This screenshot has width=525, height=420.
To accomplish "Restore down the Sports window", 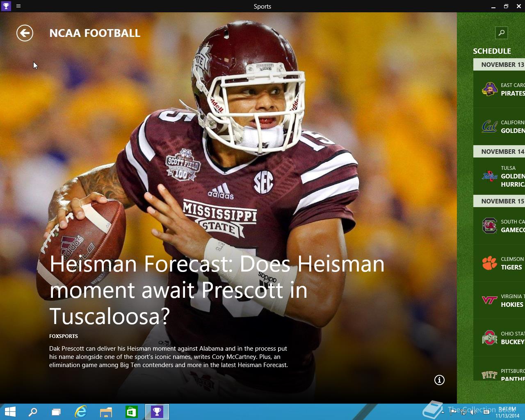I will pos(506,6).
